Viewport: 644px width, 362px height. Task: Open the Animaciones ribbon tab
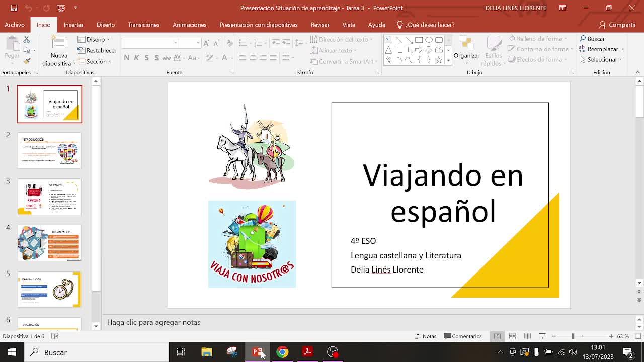(x=189, y=25)
